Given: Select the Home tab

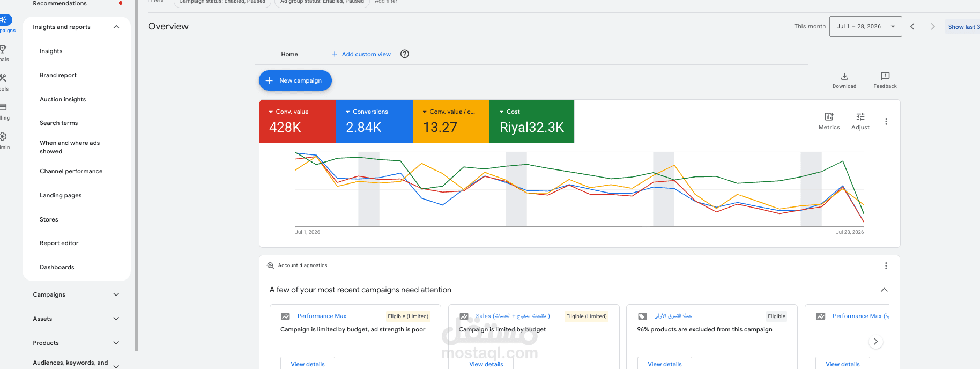Looking at the screenshot, I should [289, 54].
